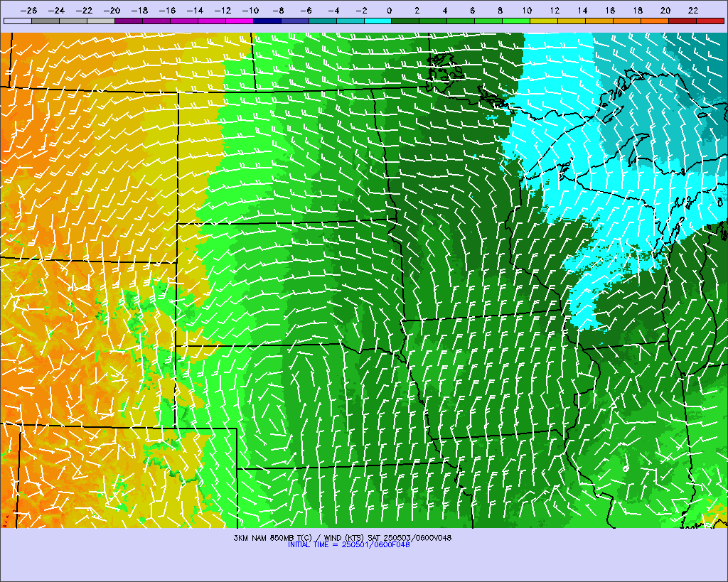The image size is (728, 582).
Task: Click the "18" scale label
Action: 638,10
